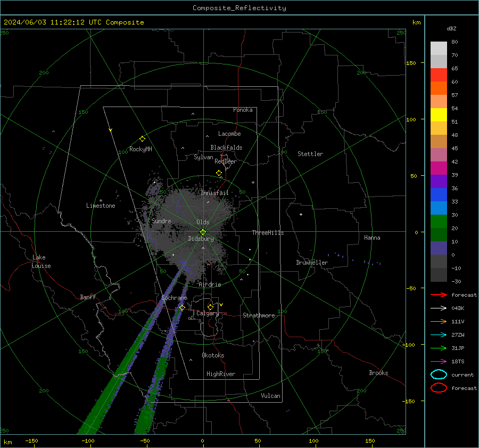The image size is (479, 448).
Task: Click the cyan current ellipse legend icon
Action: 439,374
